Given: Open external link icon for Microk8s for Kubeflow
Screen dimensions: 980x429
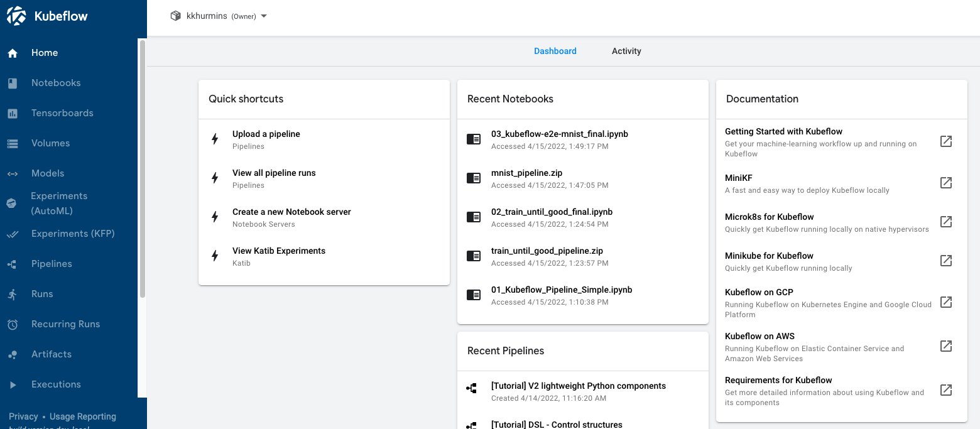Looking at the screenshot, I should 945,222.
